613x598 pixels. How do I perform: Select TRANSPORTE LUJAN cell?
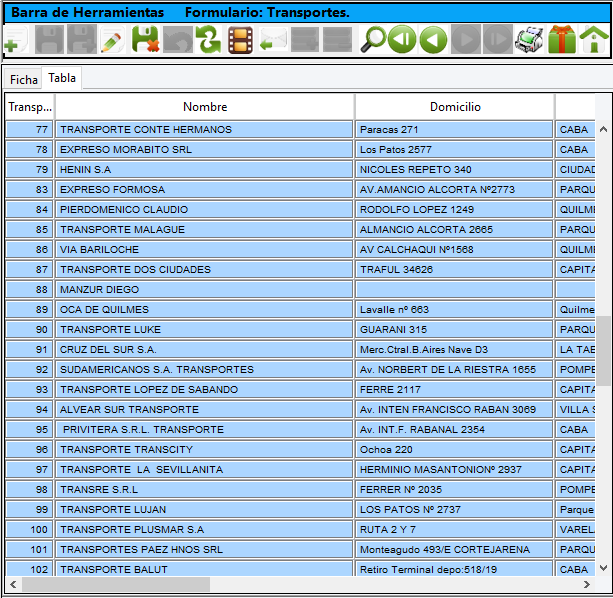pos(204,509)
